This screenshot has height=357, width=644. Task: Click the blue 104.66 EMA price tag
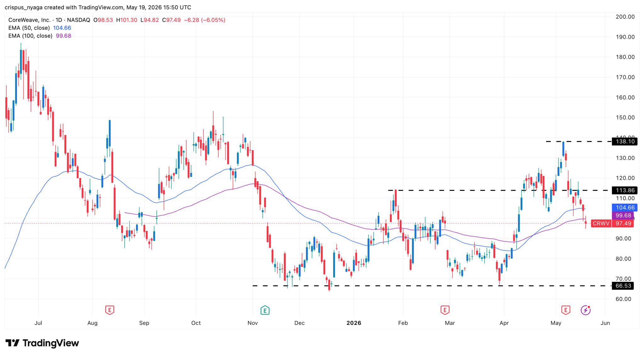click(625, 207)
